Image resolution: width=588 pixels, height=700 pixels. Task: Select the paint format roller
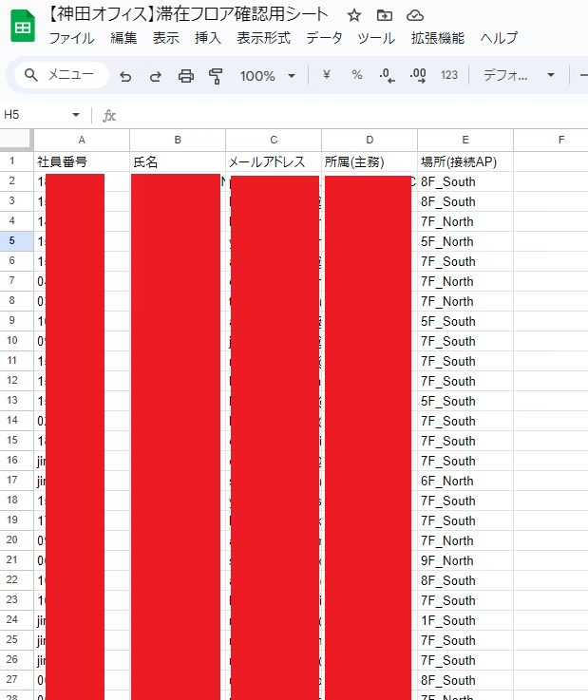(216, 76)
